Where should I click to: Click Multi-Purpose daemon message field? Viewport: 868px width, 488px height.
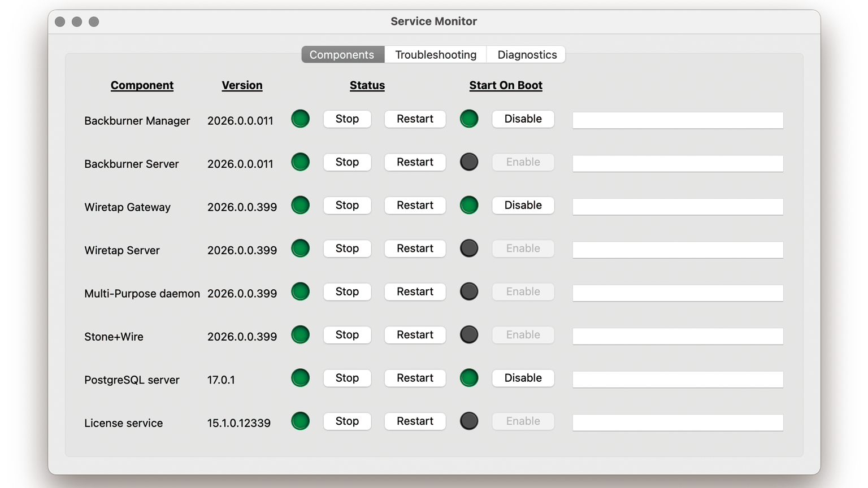coord(678,293)
